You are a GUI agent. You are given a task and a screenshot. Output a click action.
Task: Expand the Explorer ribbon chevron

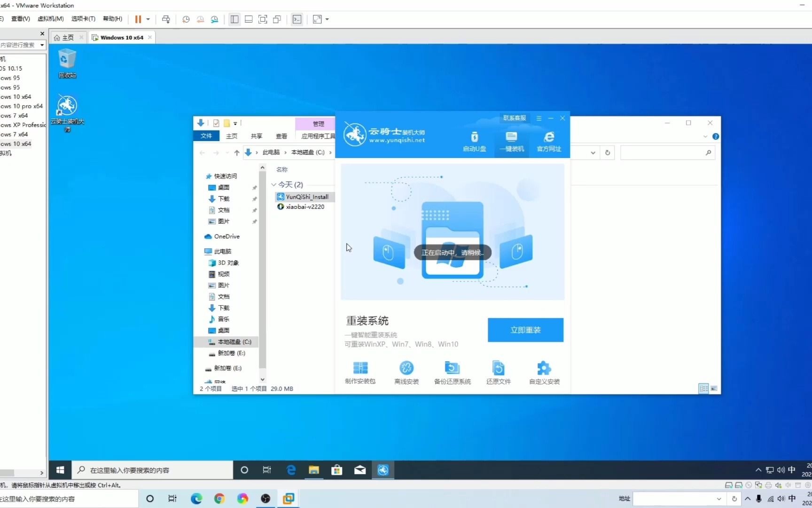(x=705, y=136)
